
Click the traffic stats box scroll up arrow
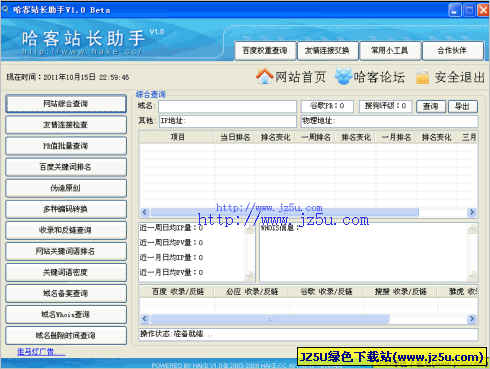[249, 229]
